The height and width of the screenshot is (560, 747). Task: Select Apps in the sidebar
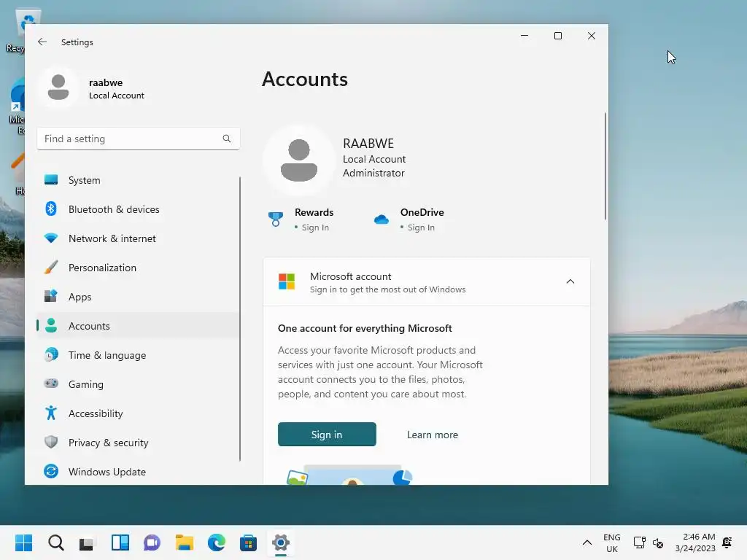(x=138, y=297)
